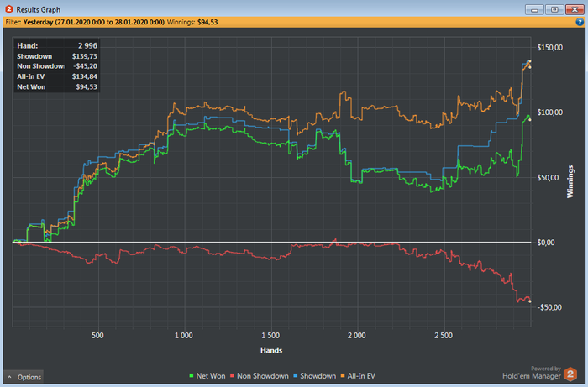Click the red Non Showdown legend swatch
This screenshot has width=588, height=387.
[x=232, y=375]
